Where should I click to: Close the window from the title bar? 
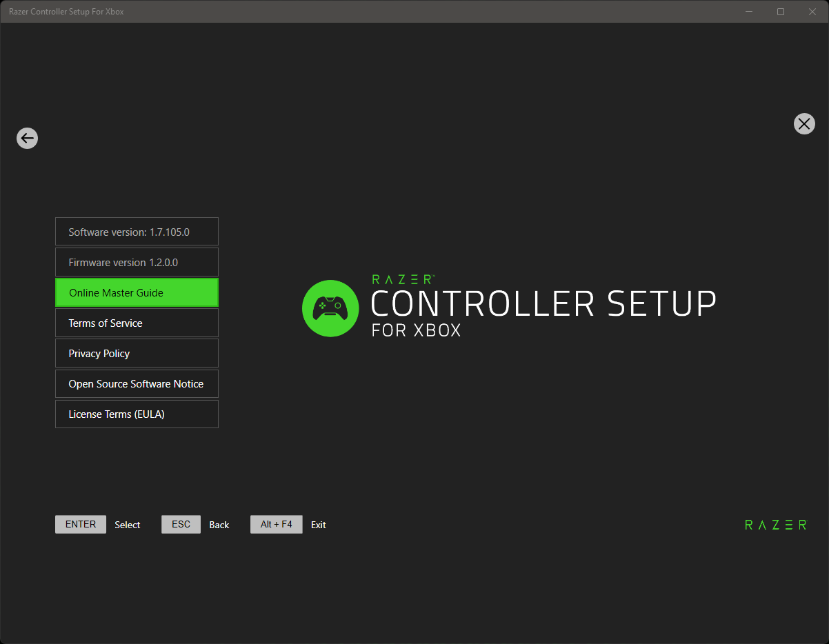[x=812, y=12]
